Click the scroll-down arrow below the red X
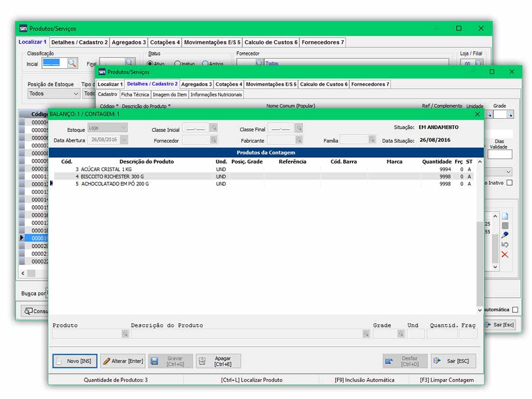Viewport: 532px width, 399px height. point(495,267)
